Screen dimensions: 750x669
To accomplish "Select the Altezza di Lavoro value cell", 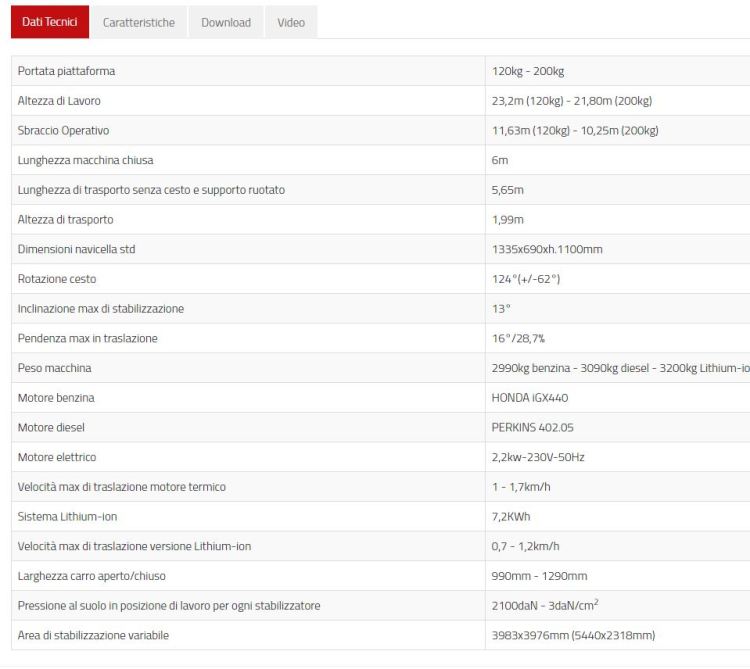I will tap(572, 101).
